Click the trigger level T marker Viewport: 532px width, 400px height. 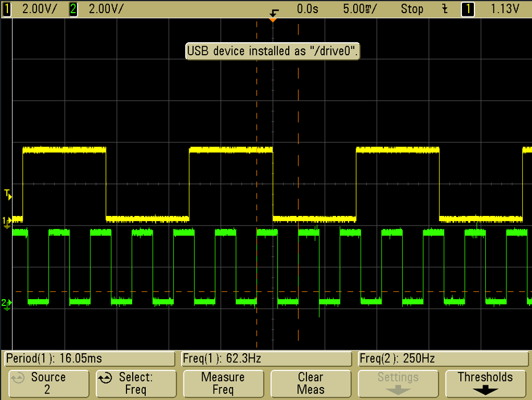point(7,195)
